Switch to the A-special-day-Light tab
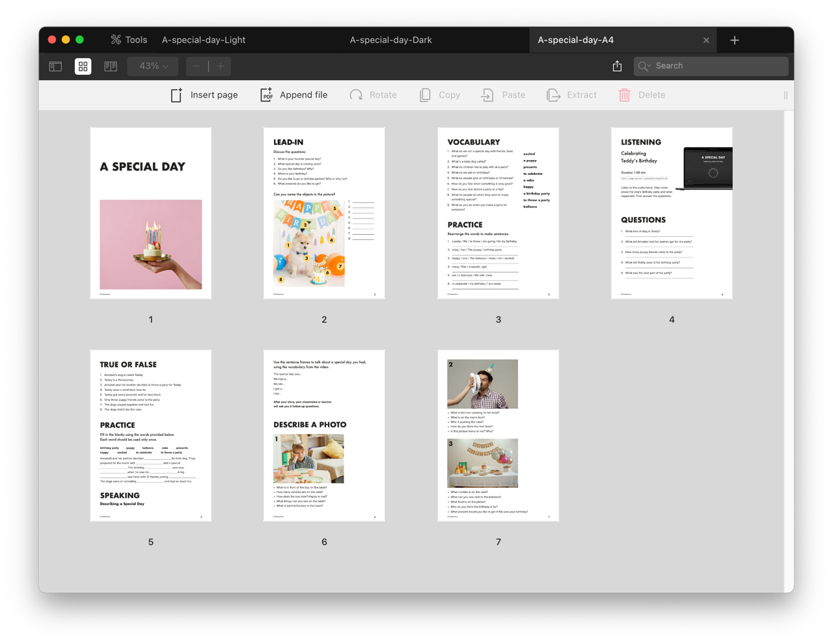Screen dimensions: 833x644 [x=204, y=40]
